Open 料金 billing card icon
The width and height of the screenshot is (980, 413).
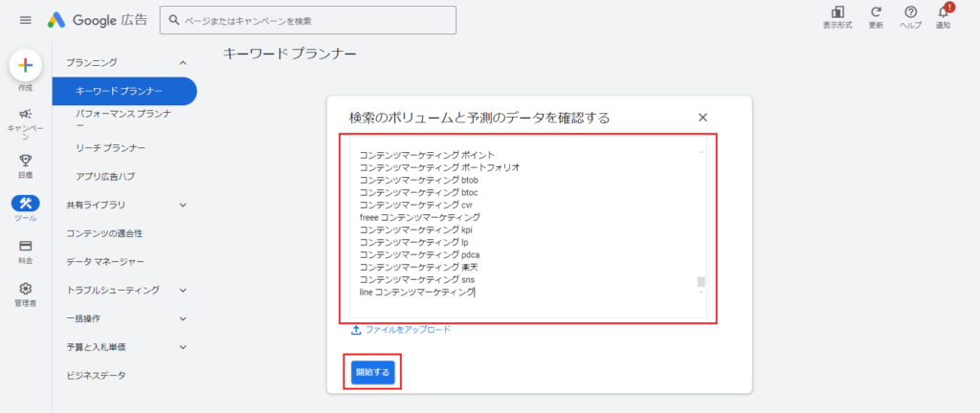25,246
